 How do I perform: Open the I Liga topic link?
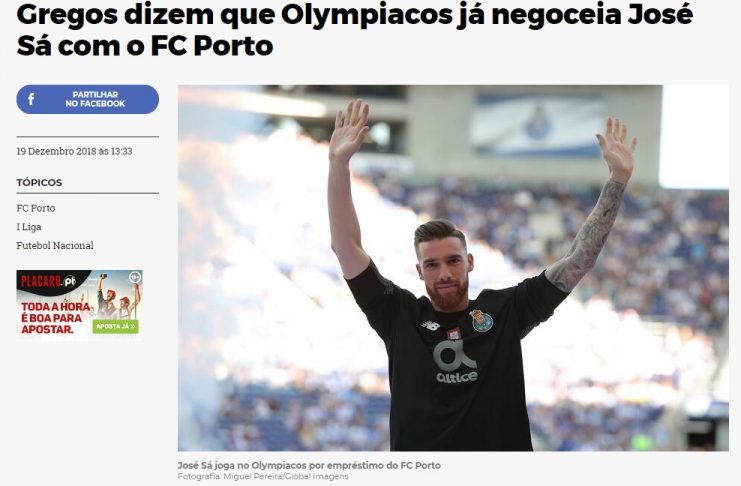[x=29, y=227]
